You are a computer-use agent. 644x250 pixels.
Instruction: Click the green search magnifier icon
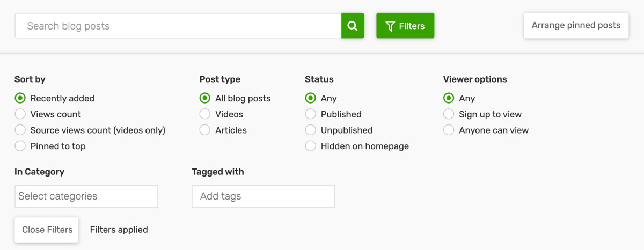point(353,26)
